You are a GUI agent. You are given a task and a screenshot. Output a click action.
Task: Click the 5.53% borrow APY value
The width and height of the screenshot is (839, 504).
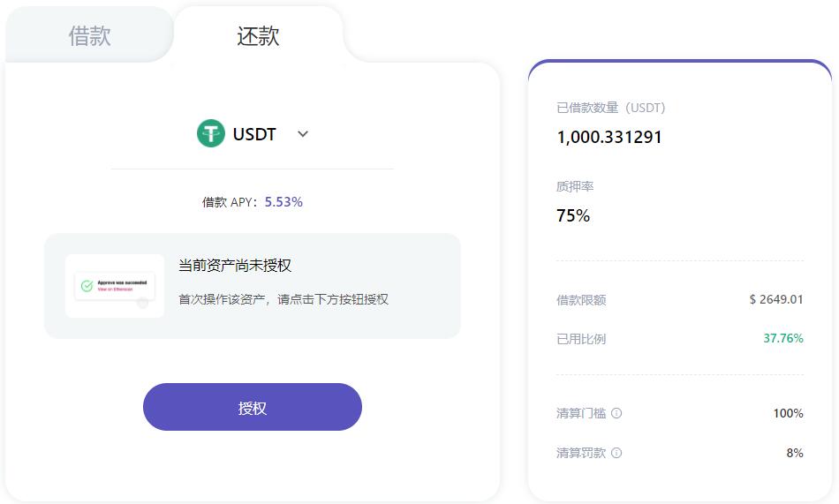pyautogui.click(x=283, y=202)
